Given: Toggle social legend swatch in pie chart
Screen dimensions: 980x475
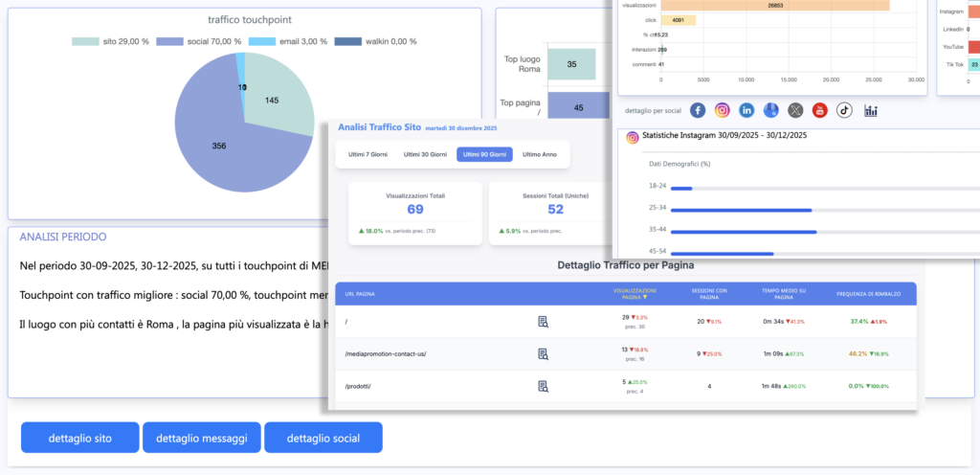Looking at the screenshot, I should (169, 42).
